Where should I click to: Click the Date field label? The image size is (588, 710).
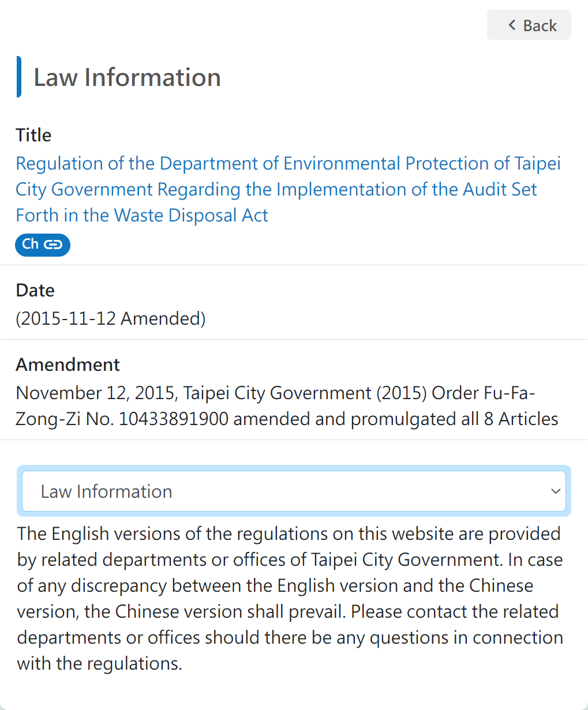pyautogui.click(x=35, y=290)
